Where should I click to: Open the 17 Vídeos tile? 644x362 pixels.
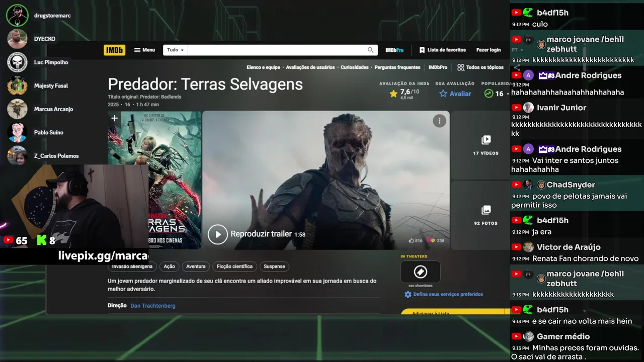click(486, 145)
